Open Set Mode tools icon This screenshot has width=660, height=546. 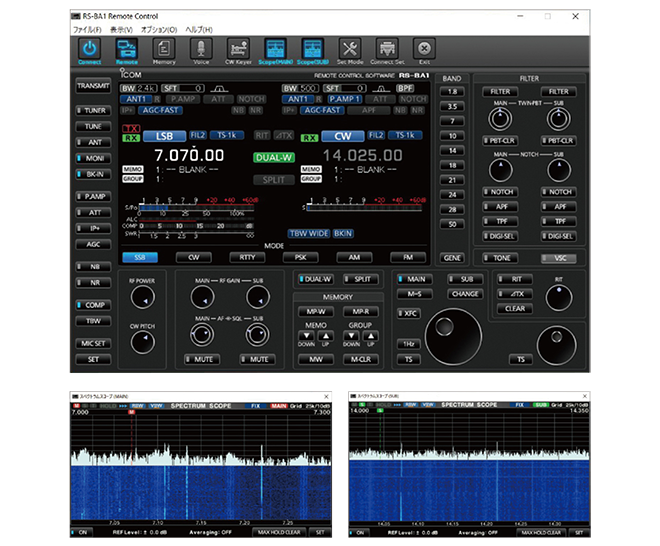coord(350,50)
